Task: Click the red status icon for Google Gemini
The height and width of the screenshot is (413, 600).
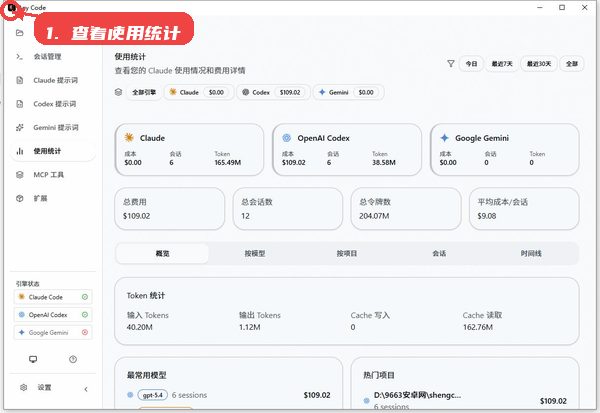Action: point(85,332)
